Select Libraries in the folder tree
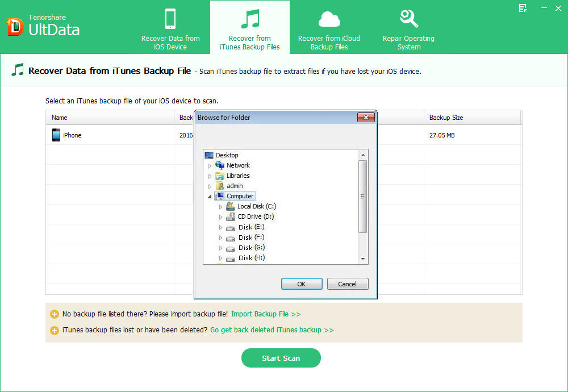This screenshot has height=392, width=568. pyautogui.click(x=238, y=176)
